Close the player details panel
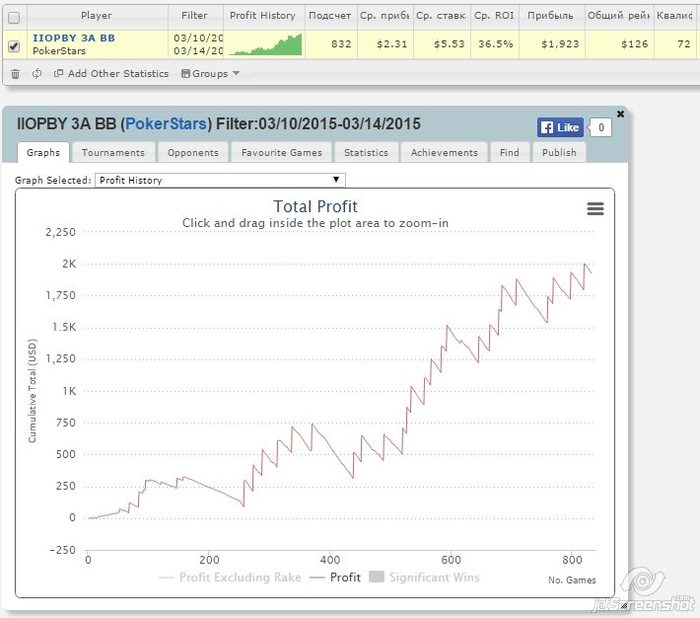The height and width of the screenshot is (618, 700). [621, 114]
